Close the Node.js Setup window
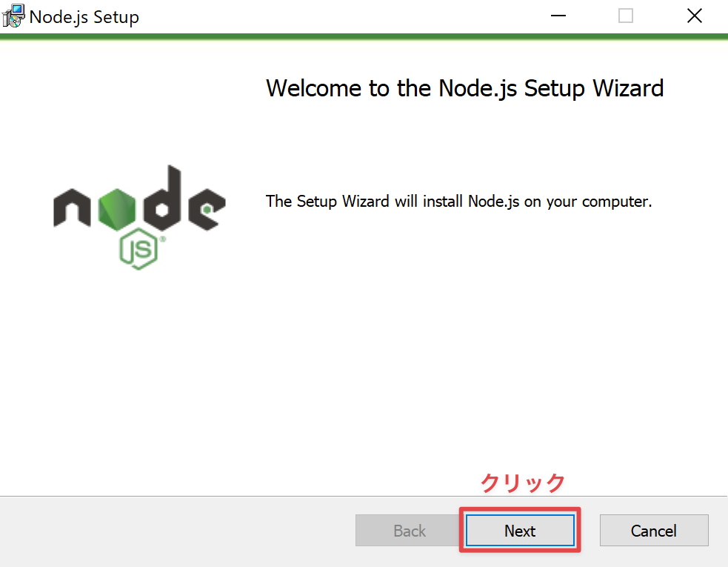Screen dimensions: 728x567 tap(694, 16)
